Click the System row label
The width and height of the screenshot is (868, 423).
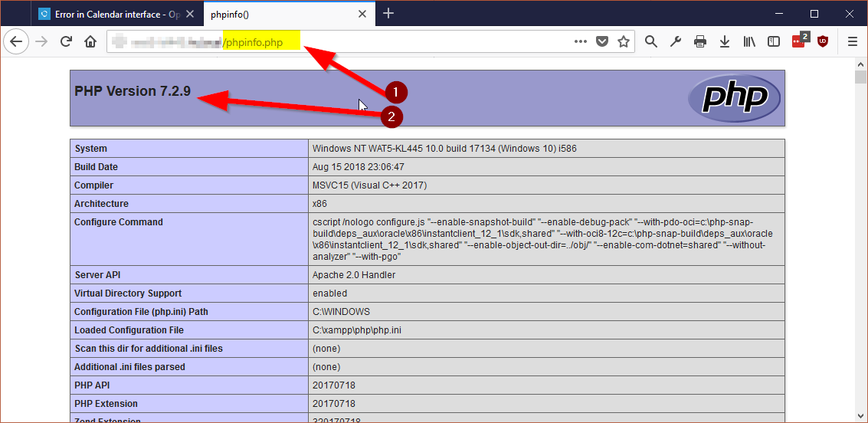pos(91,149)
